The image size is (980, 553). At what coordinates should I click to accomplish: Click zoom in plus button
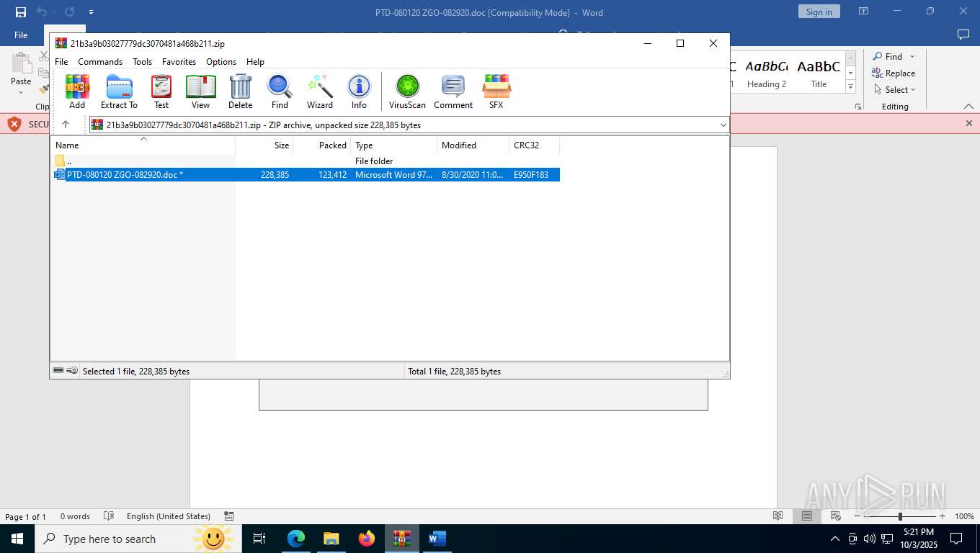coord(942,516)
